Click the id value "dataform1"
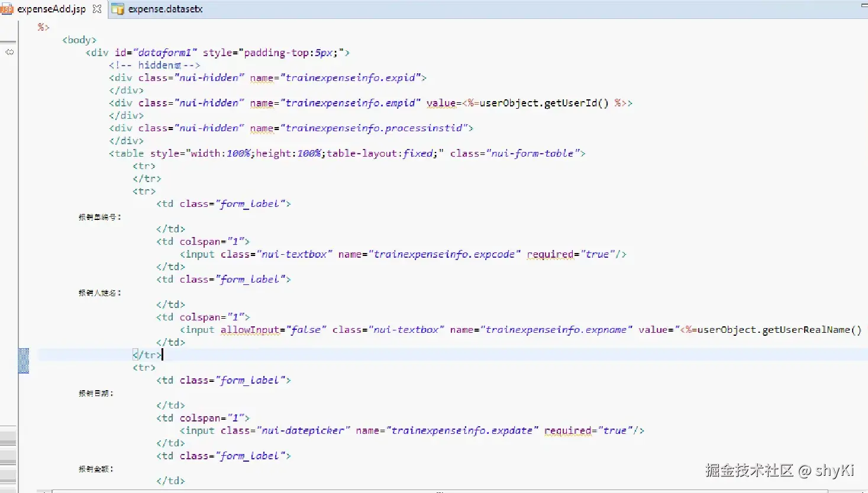This screenshot has width=868, height=493. 165,53
